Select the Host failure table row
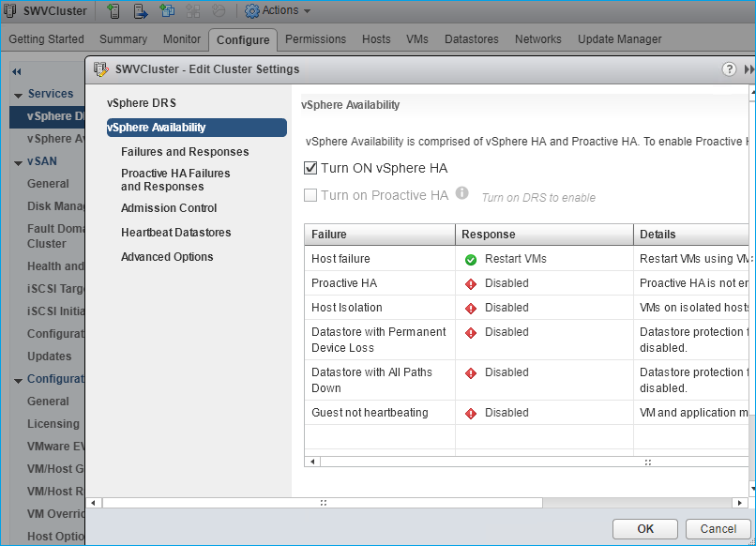 point(526,259)
